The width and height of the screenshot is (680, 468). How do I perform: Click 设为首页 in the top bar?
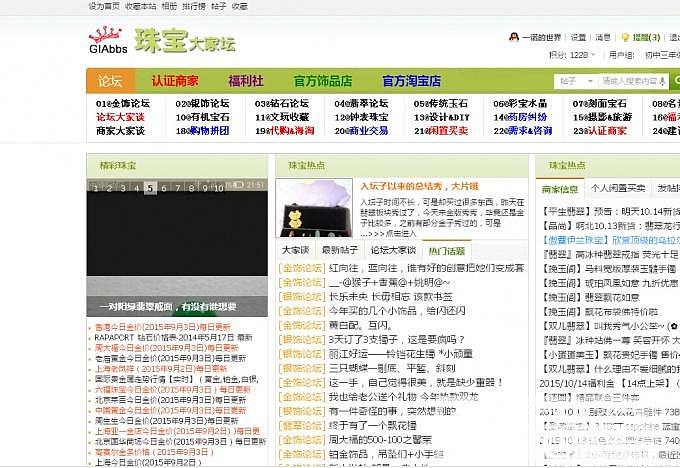point(104,7)
